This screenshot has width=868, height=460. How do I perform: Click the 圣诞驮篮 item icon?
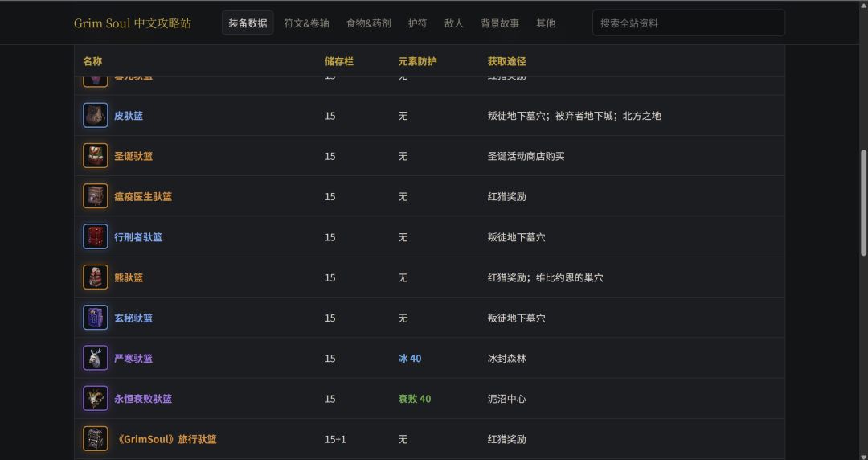click(95, 156)
